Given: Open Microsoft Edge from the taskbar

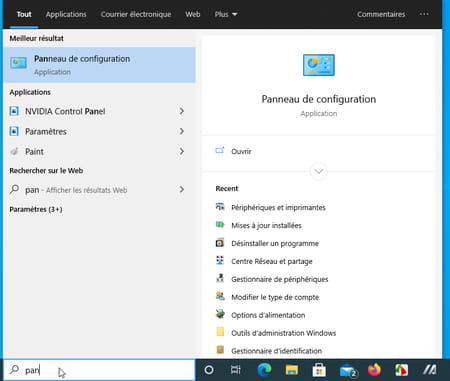Looking at the screenshot, I should pos(265,370).
